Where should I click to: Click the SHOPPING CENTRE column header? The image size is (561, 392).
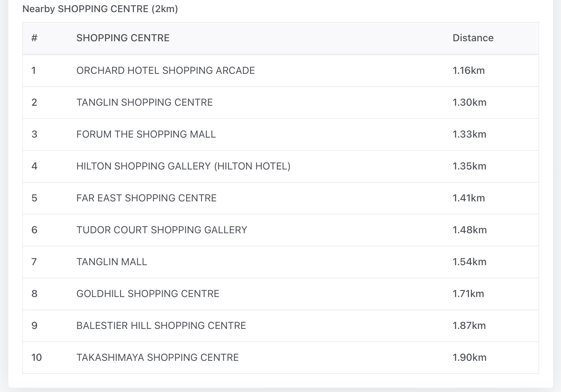(x=123, y=38)
